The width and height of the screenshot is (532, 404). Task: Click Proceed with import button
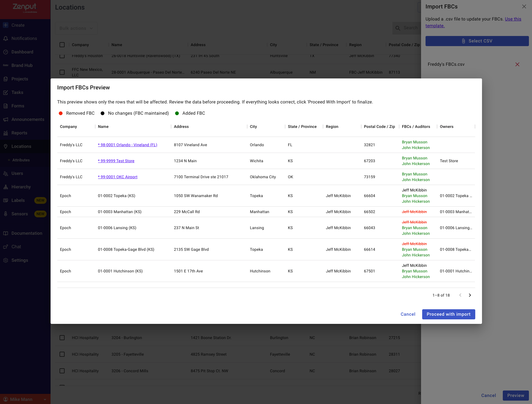(449, 314)
